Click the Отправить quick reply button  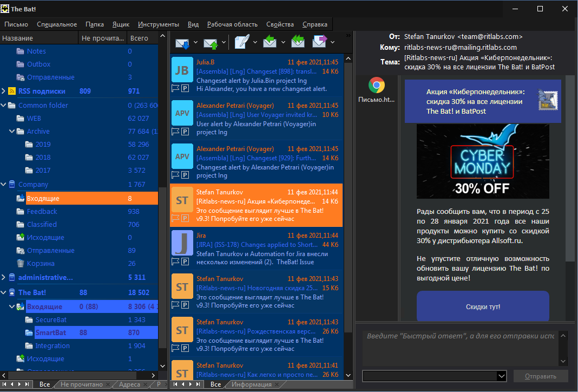tap(541, 376)
